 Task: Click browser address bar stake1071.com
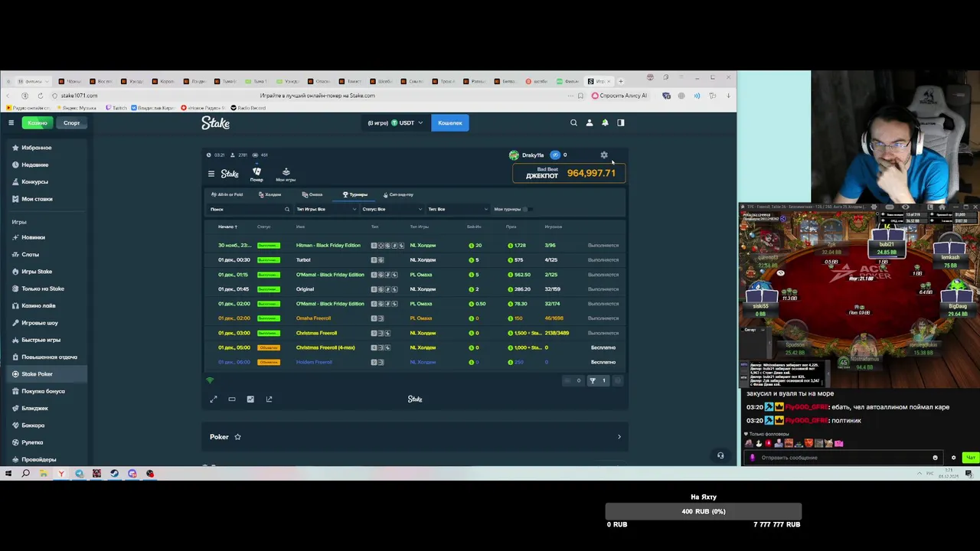tap(79, 96)
